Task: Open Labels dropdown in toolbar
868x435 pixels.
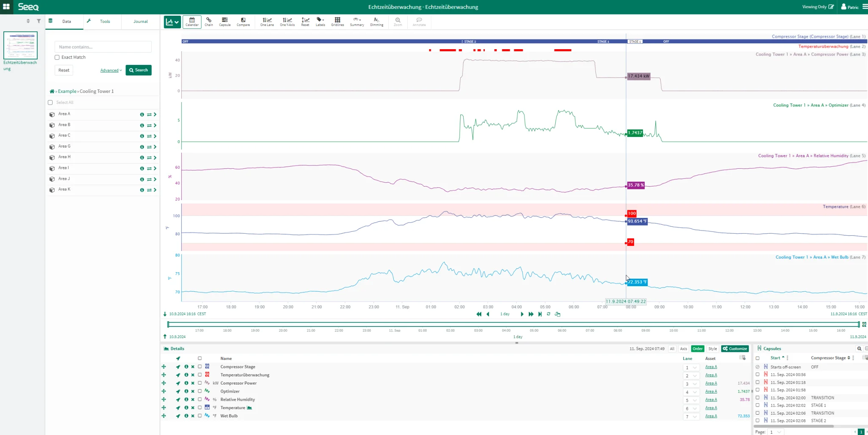Action: point(320,22)
